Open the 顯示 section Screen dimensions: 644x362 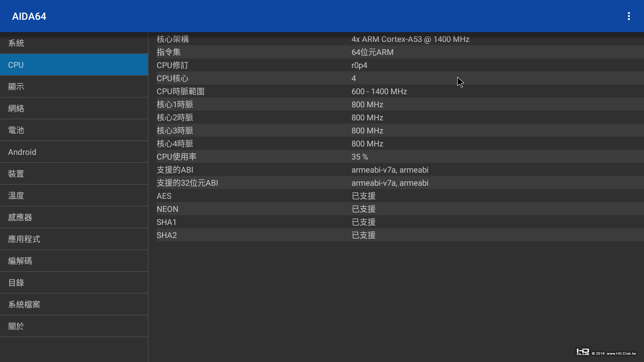pyautogui.click(x=74, y=87)
